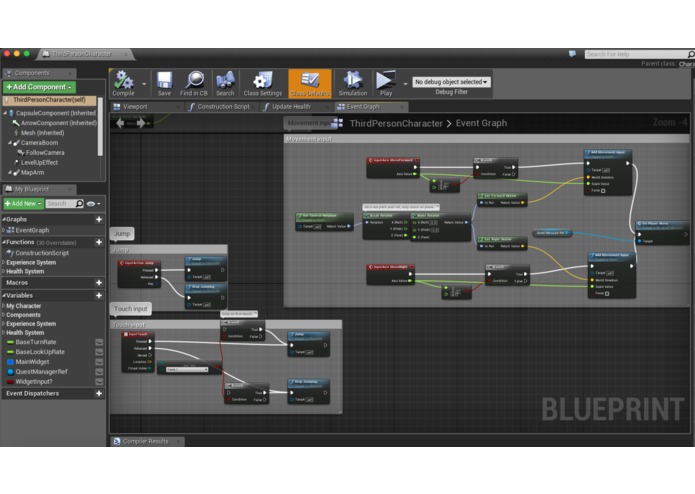Screen dimensions: 695x494
Task: Toggle BaseLookUpRate editable eye icon
Action: (99, 352)
